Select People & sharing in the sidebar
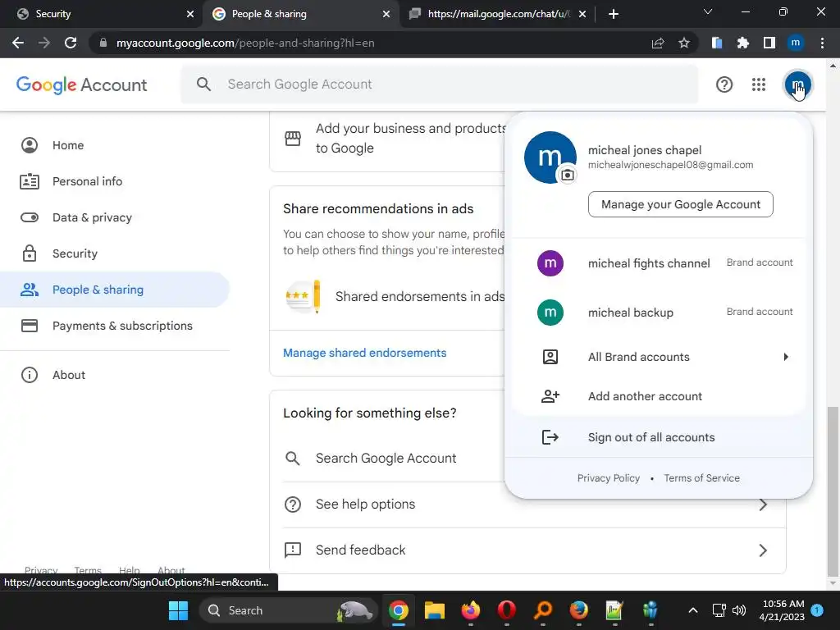The height and width of the screenshot is (630, 840). coord(115,290)
